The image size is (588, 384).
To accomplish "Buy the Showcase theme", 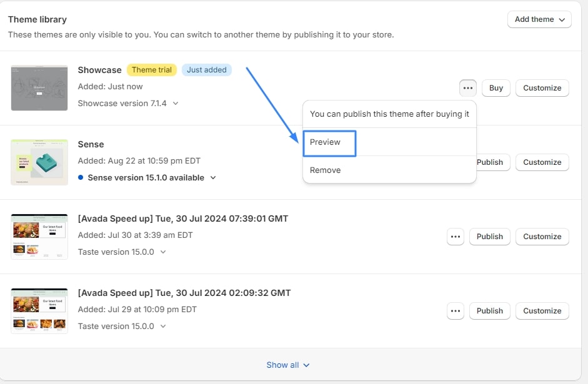I will pos(496,88).
